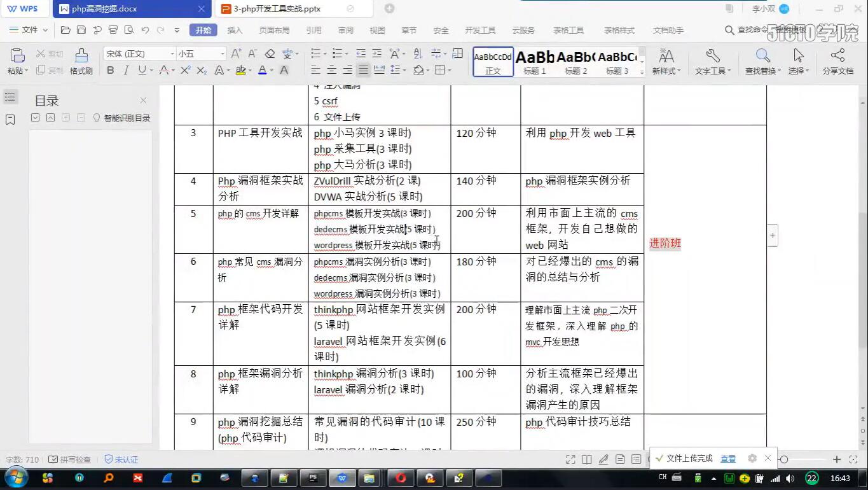
Task: Apply center text alignment
Action: [x=331, y=70]
